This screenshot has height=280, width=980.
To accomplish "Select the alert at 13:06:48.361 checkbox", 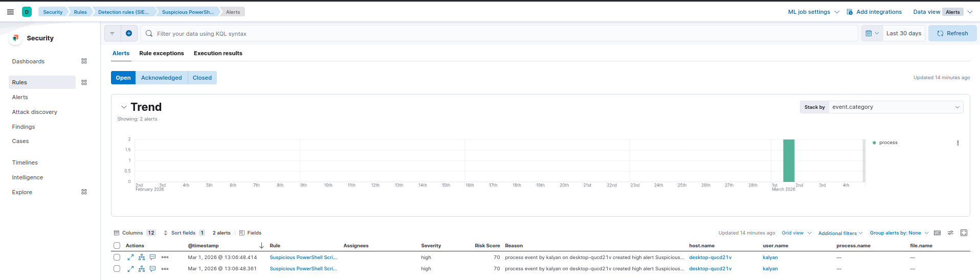I will (x=117, y=269).
